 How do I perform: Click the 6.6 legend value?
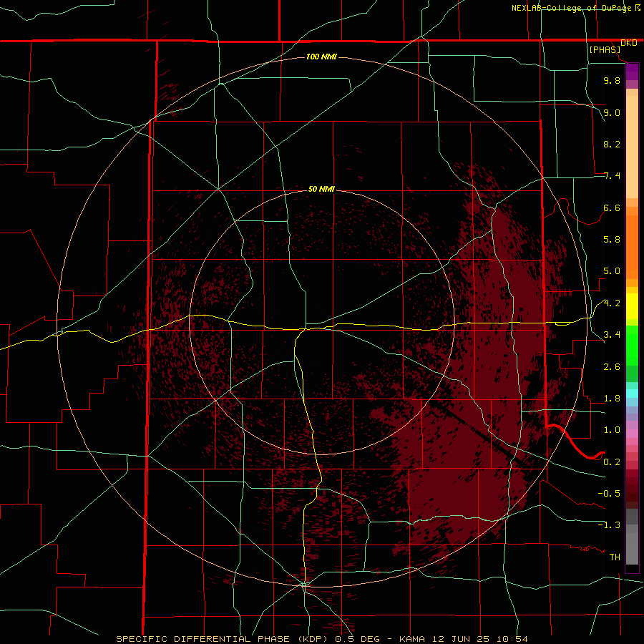[x=612, y=208]
